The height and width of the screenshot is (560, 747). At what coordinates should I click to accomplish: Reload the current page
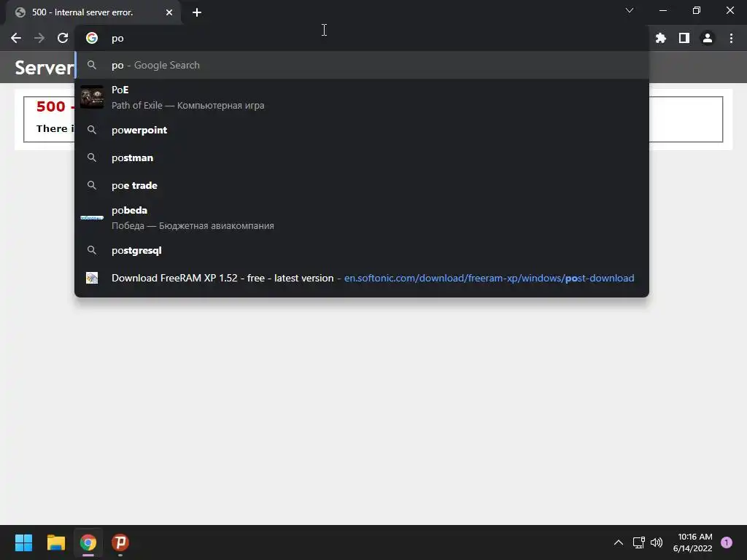63,38
